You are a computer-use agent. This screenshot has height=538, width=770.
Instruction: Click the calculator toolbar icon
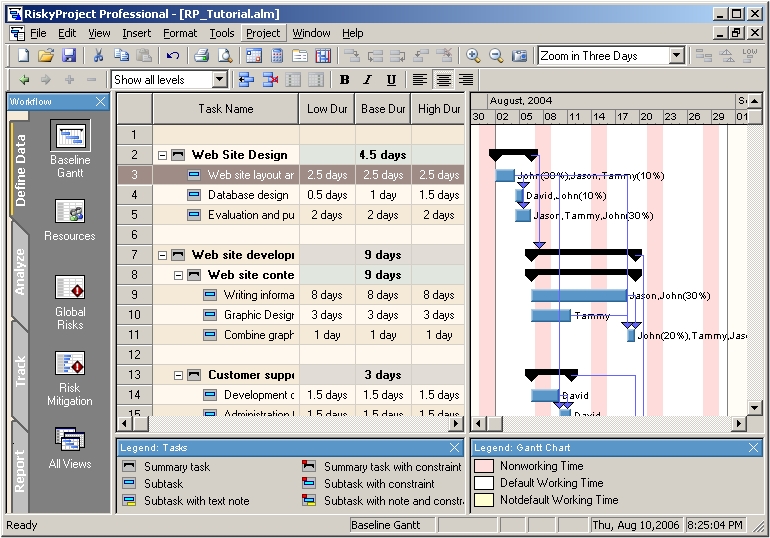click(x=277, y=55)
